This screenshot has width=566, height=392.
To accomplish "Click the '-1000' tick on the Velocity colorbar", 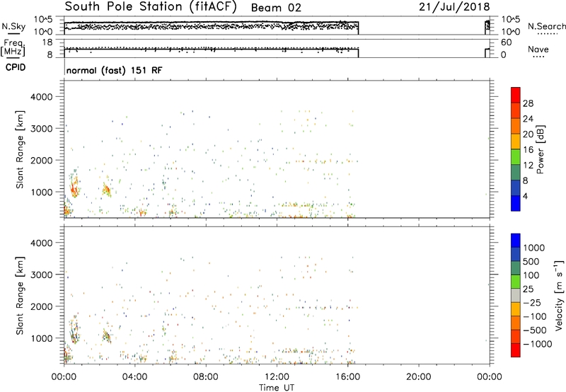I will tap(537, 344).
